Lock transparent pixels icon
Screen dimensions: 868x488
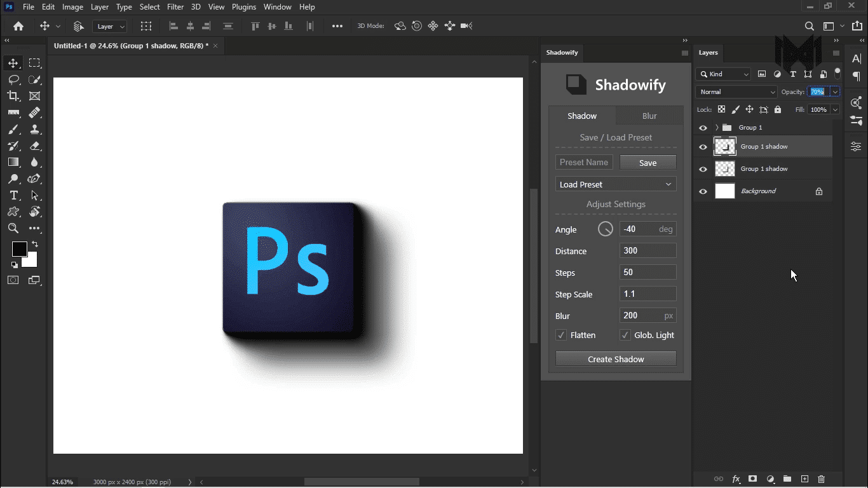tap(721, 109)
